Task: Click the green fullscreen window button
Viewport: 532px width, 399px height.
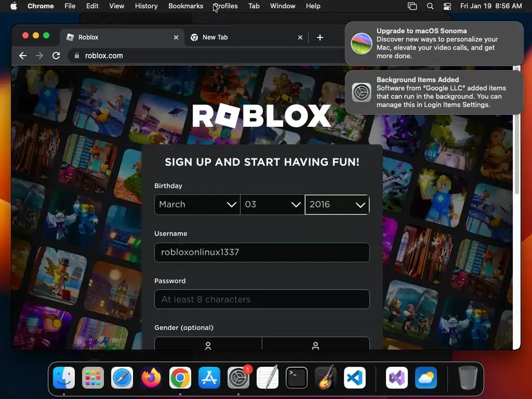Action: (46, 36)
